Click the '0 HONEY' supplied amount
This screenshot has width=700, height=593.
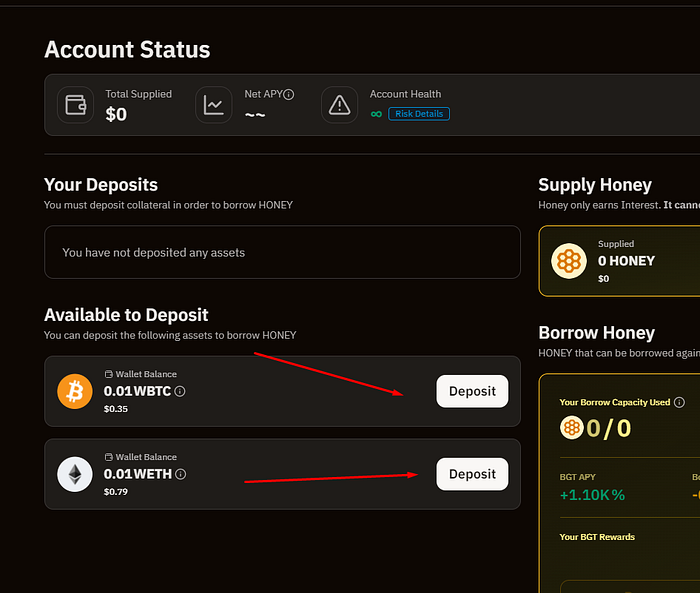pyautogui.click(x=626, y=261)
